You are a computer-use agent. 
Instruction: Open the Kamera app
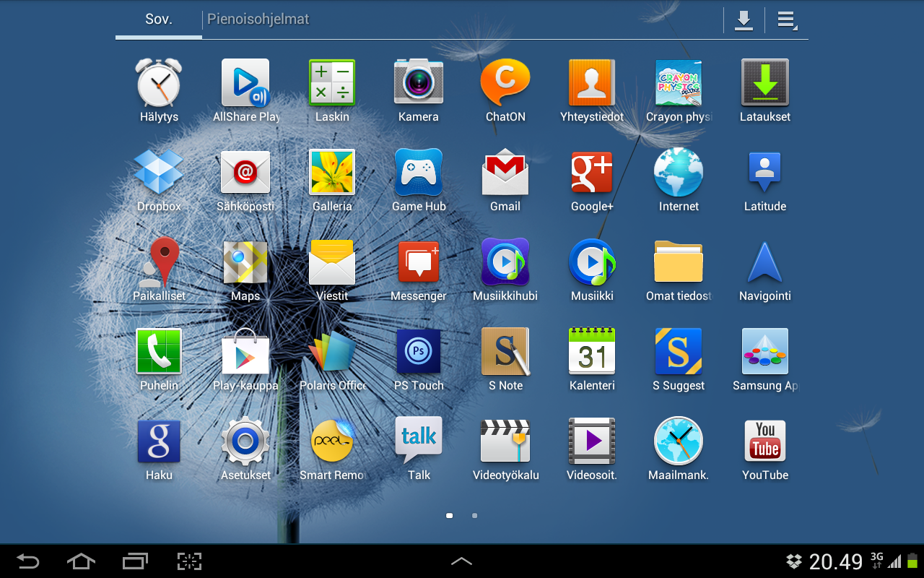pos(419,91)
